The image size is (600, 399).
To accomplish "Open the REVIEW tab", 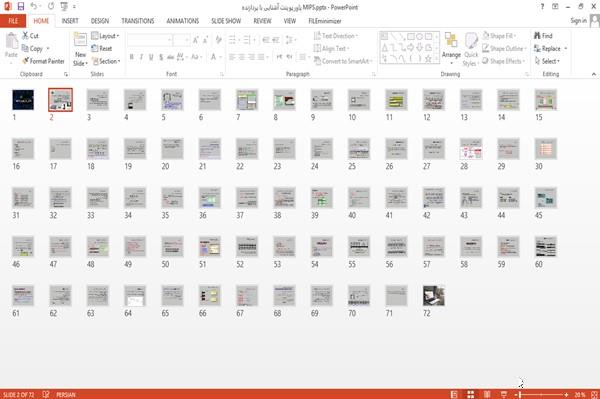I will (262, 21).
